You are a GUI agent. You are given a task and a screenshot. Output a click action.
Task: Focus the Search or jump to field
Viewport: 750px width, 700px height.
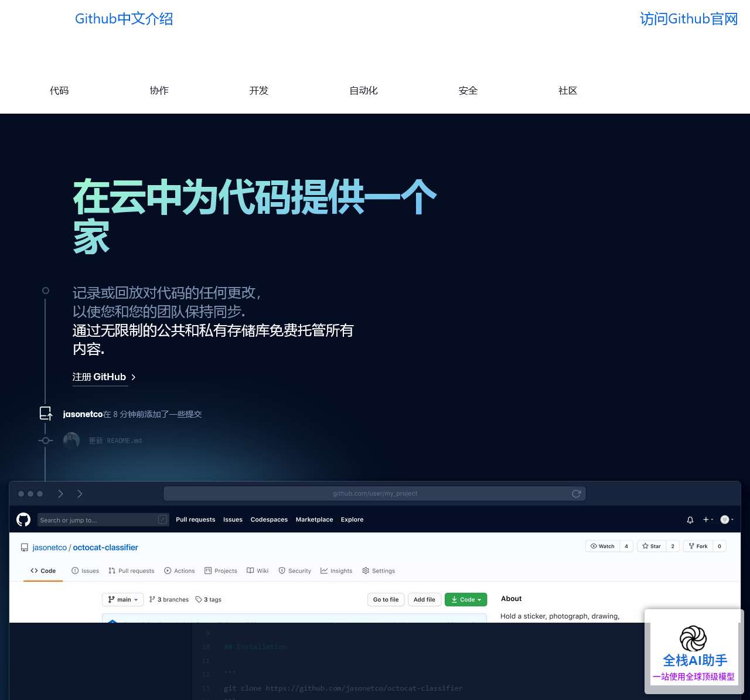coord(103,520)
